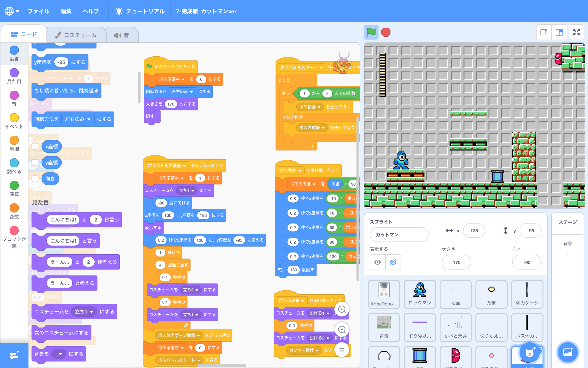588x368 pixels.
Task: Select the 見た目 blocks category
Action: (14, 76)
